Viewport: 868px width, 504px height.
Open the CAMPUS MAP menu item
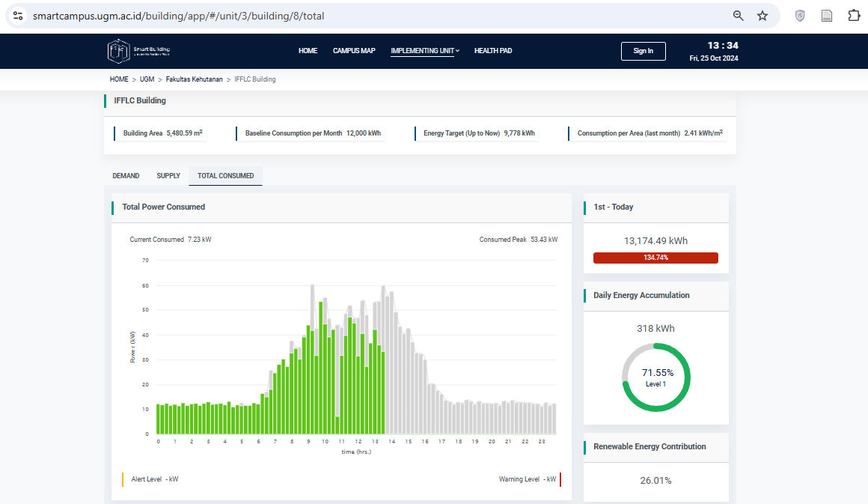[x=354, y=51]
